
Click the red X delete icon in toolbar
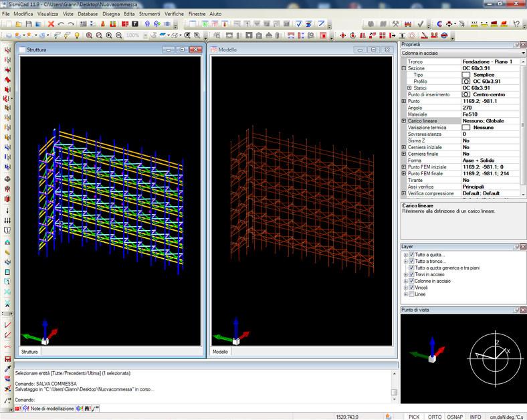[51, 24]
